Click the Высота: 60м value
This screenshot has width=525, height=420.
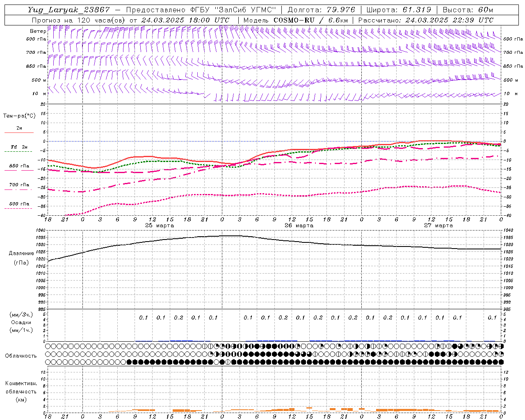[x=468, y=10]
